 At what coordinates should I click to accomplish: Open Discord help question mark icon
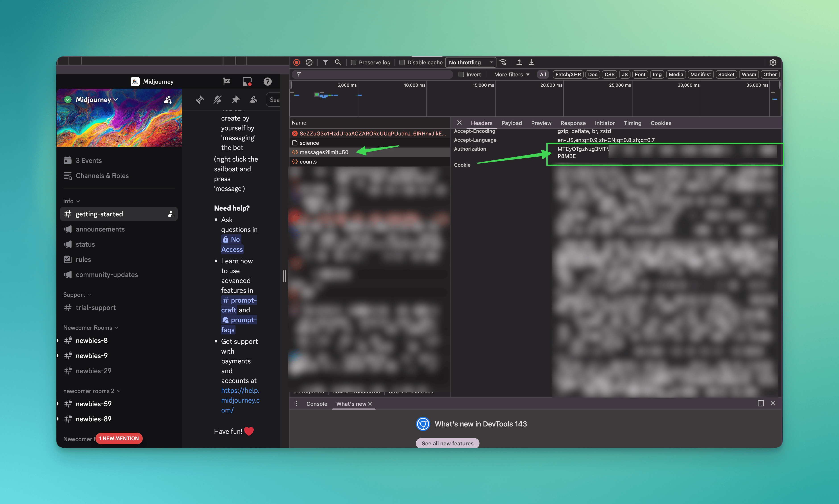pyautogui.click(x=268, y=82)
